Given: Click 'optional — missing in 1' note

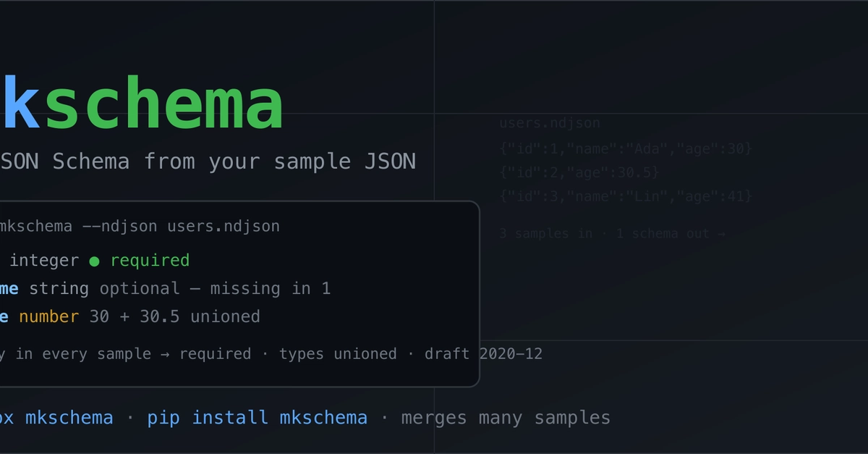Looking at the screenshot, I should [x=215, y=289].
